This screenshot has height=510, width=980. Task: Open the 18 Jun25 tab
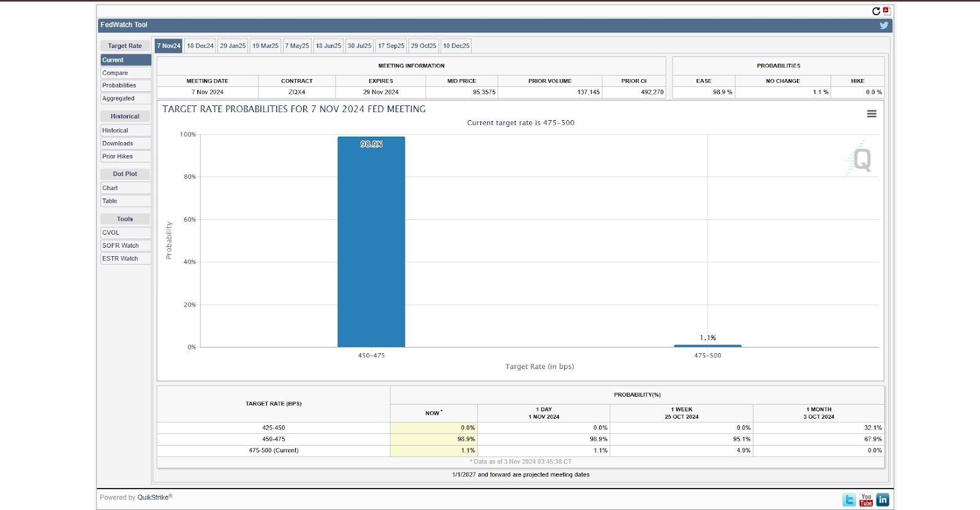pyautogui.click(x=328, y=46)
